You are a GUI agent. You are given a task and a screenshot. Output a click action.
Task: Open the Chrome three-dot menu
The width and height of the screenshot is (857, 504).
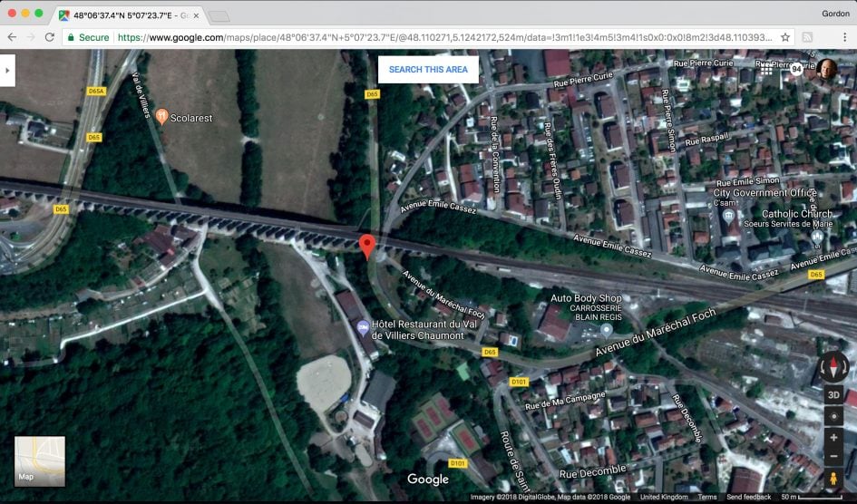point(844,37)
